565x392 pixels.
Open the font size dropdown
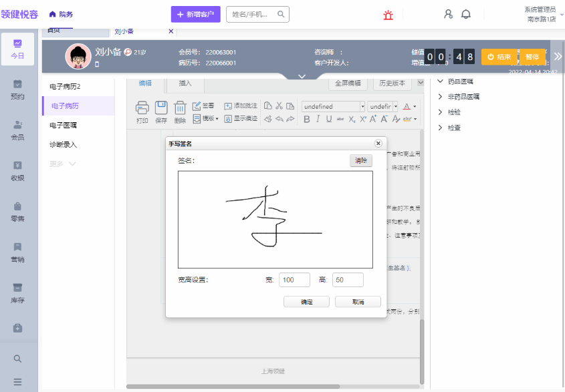(382, 107)
